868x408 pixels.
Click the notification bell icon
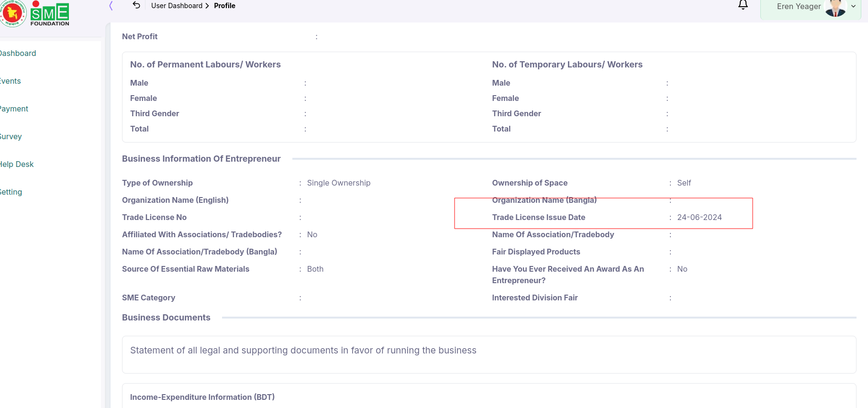pos(743,5)
